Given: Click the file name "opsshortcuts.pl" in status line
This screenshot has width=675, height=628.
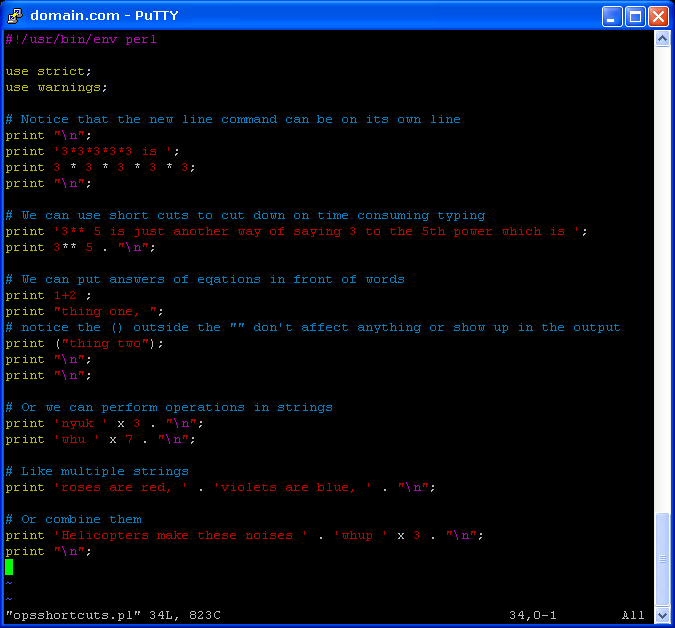Looking at the screenshot, I should tap(73, 616).
